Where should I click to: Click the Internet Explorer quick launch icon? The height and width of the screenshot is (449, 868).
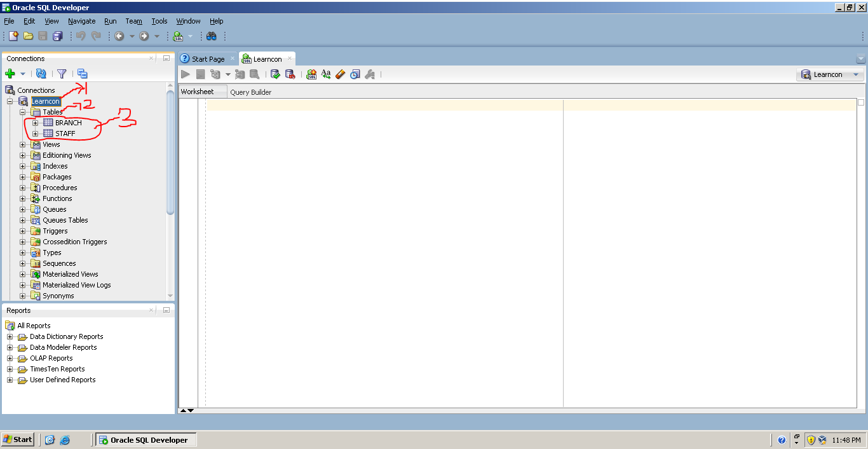click(x=64, y=439)
